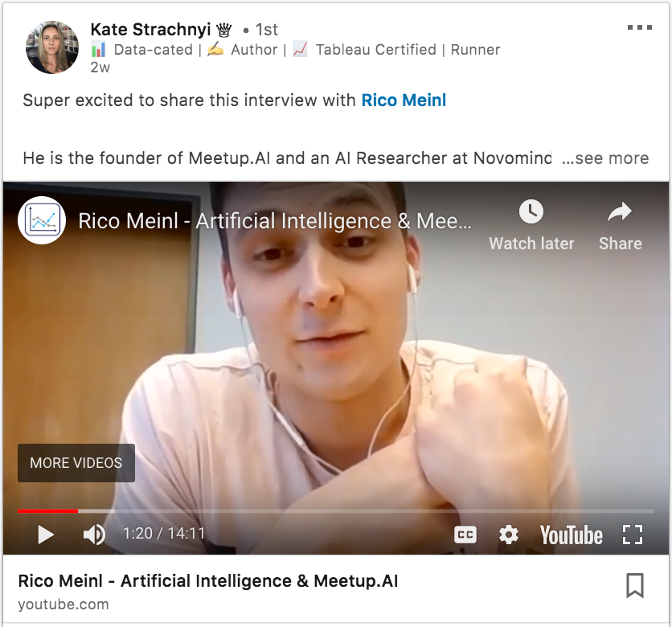Add video to Watch later
The height and width of the screenshot is (627, 672).
point(531,225)
